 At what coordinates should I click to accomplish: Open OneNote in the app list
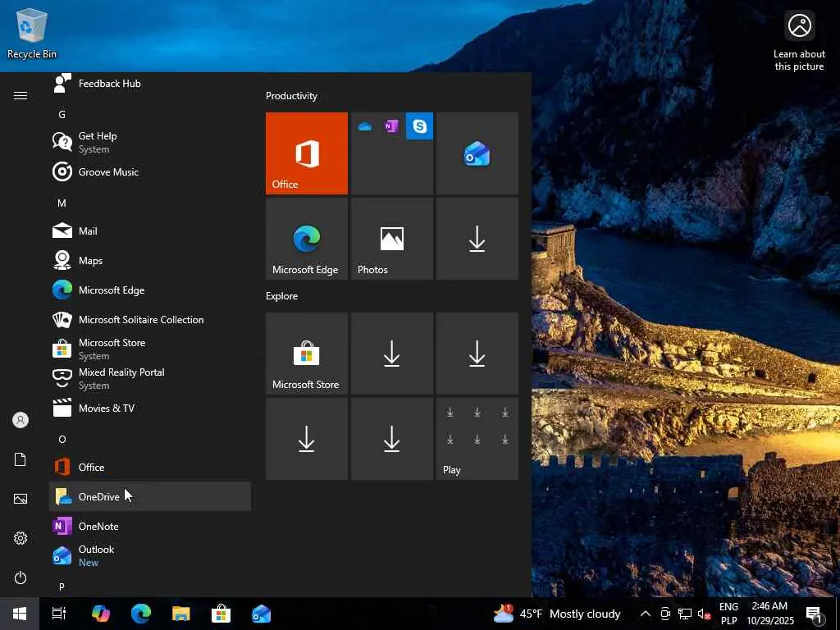click(x=150, y=526)
